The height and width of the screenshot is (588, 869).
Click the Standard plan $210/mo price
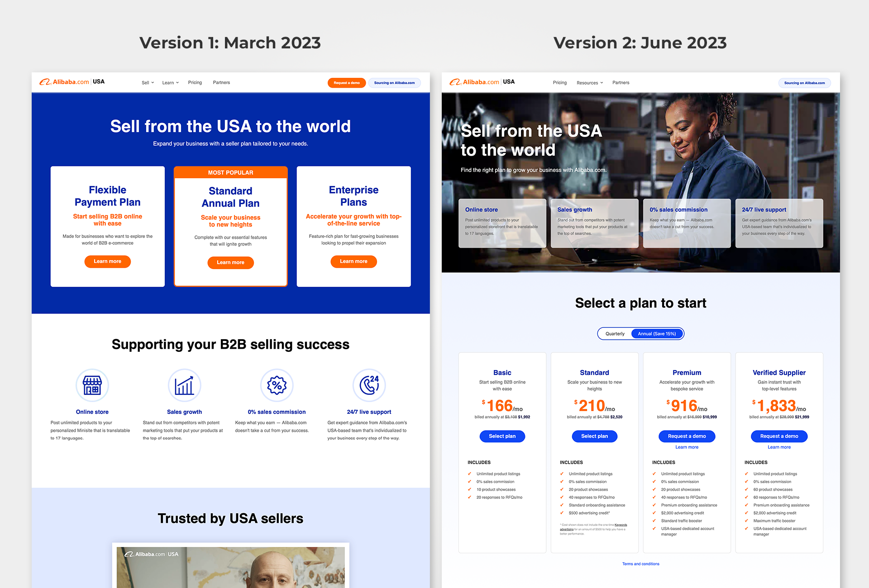595,406
